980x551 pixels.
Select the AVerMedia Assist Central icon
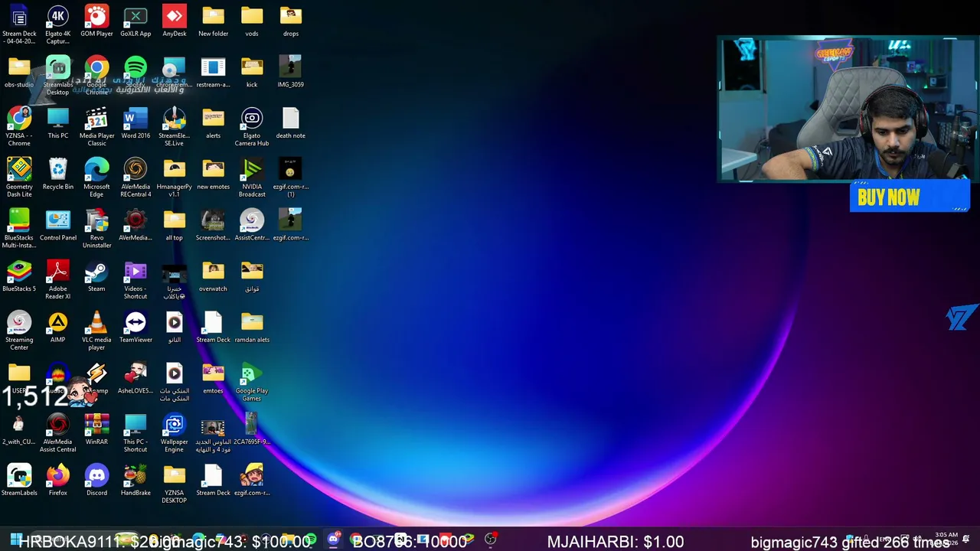[57, 433]
